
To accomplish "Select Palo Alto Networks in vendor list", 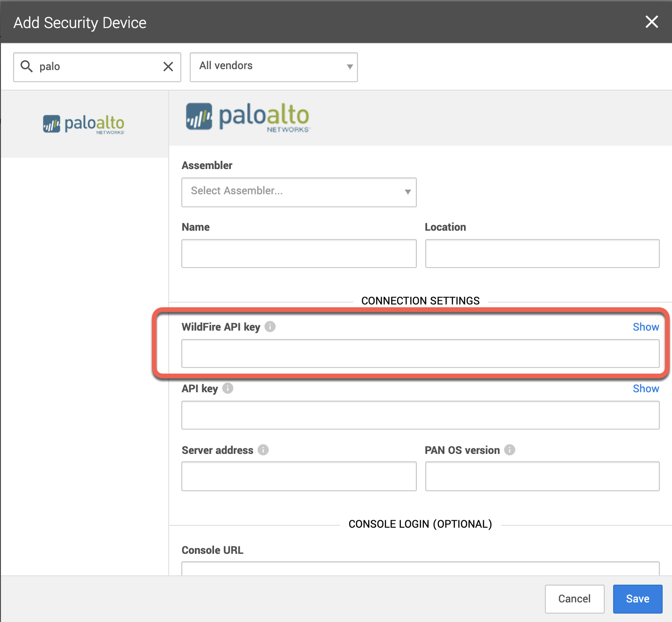I will [x=84, y=124].
